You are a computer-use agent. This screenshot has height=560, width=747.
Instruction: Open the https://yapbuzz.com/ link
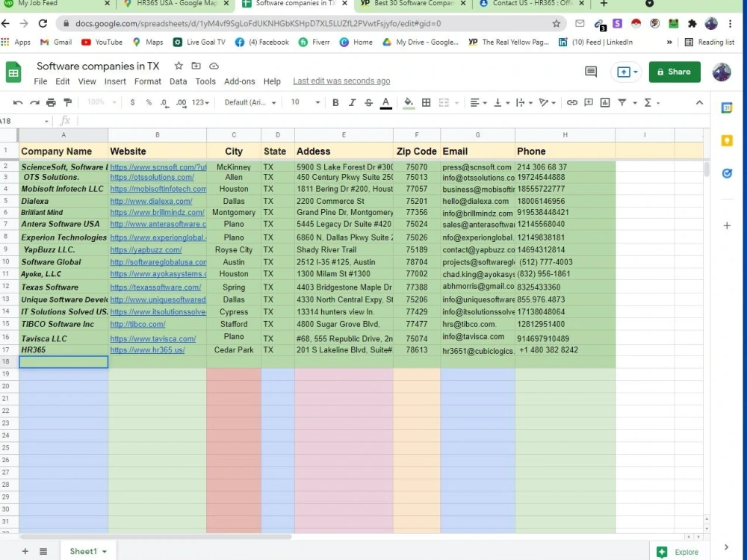[x=146, y=249]
